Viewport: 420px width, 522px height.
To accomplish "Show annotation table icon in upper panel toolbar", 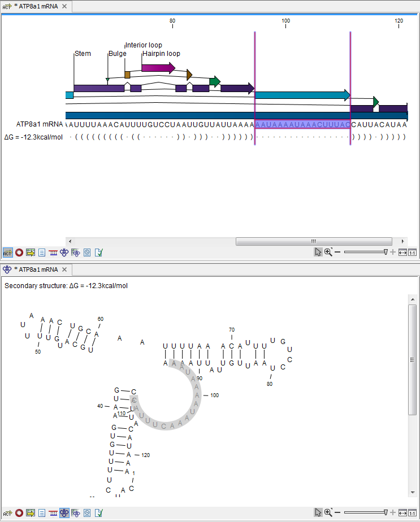I will tap(31, 253).
